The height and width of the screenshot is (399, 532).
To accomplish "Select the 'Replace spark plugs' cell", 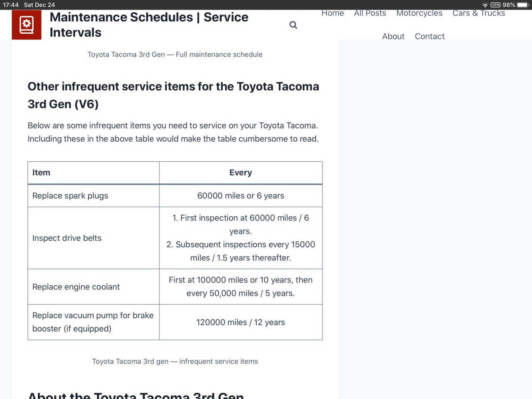I will coord(94,196).
